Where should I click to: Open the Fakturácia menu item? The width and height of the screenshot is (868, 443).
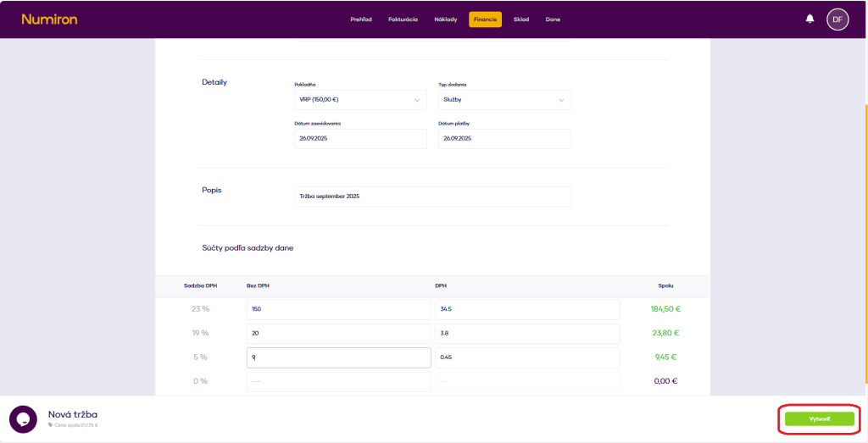[x=403, y=19]
